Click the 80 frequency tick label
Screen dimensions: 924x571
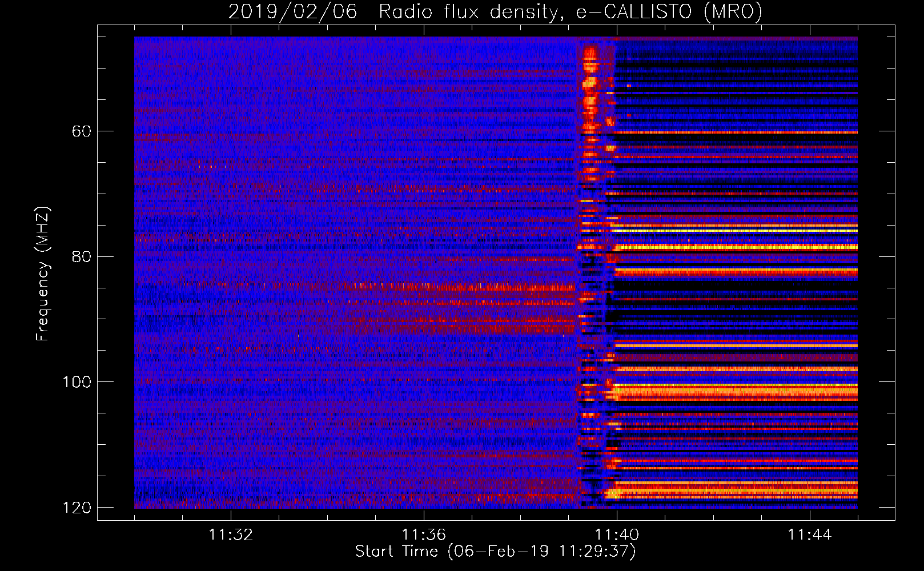[82, 256]
